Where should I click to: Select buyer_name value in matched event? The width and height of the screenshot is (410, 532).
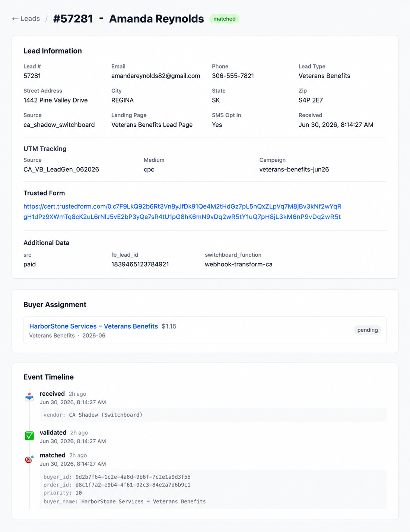tap(143, 502)
